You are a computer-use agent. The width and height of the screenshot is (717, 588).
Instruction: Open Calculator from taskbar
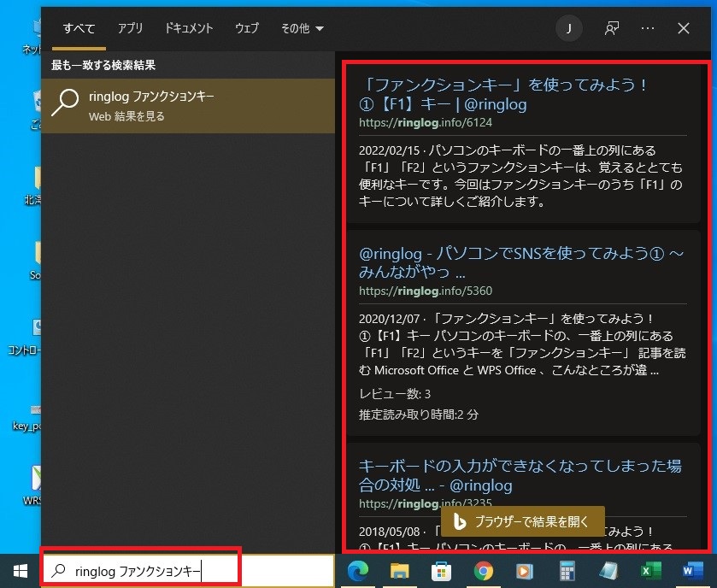click(567, 571)
